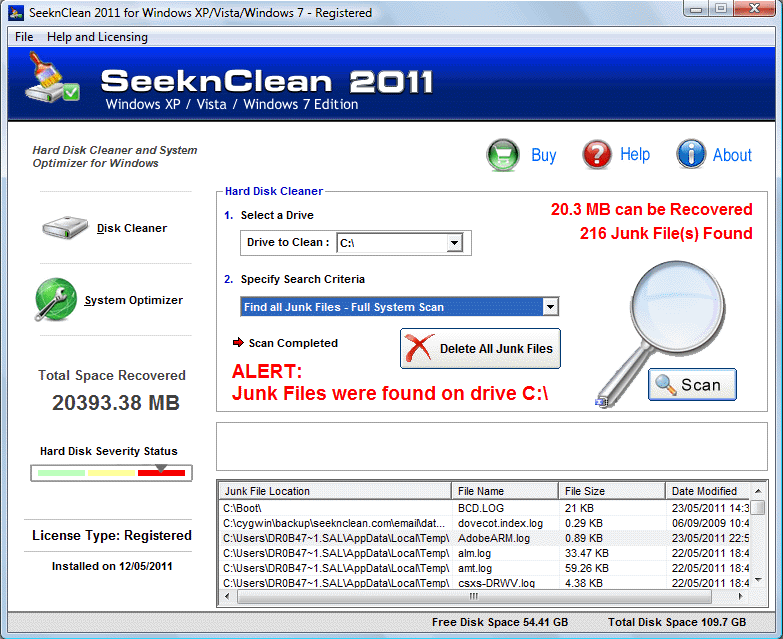Click the red question mark Help icon
The width and height of the screenshot is (783, 639).
click(x=597, y=155)
